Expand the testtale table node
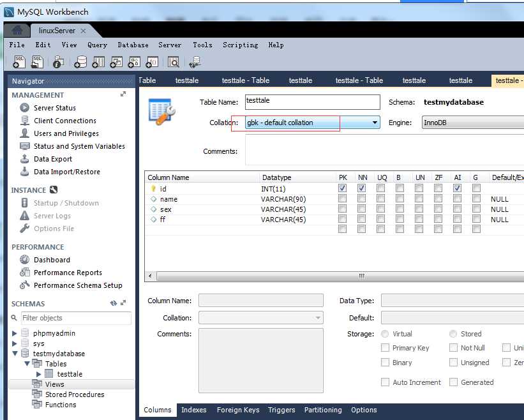 coord(39,374)
